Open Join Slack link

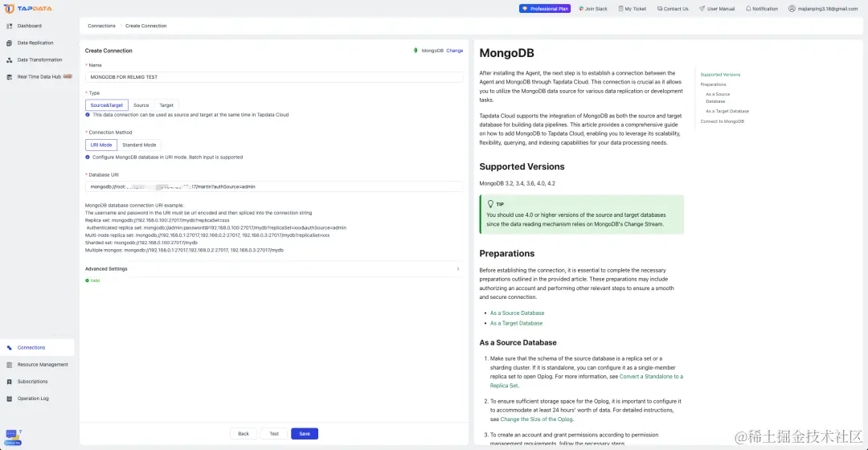coord(593,9)
